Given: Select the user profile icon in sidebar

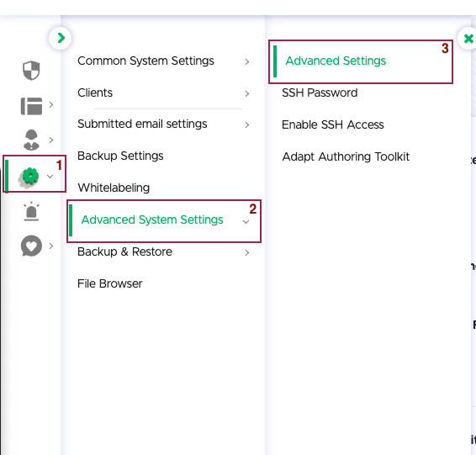Looking at the screenshot, I should (x=31, y=140).
